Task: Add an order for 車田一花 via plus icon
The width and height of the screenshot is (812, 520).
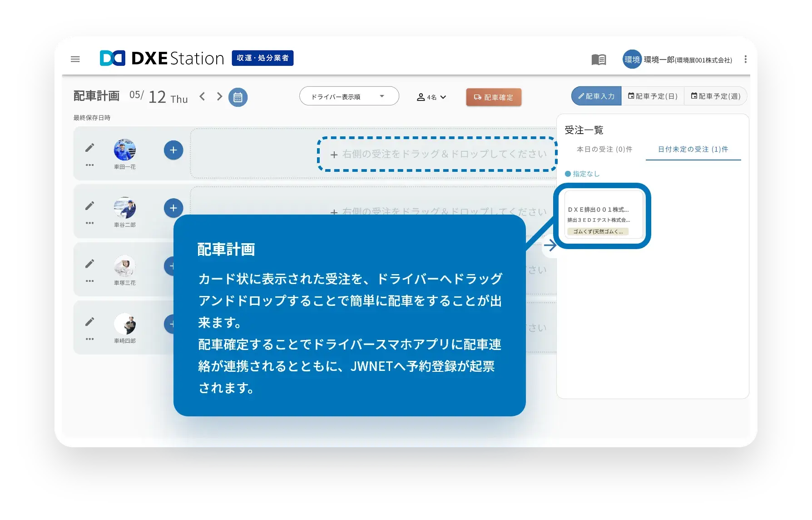Action: (x=173, y=150)
